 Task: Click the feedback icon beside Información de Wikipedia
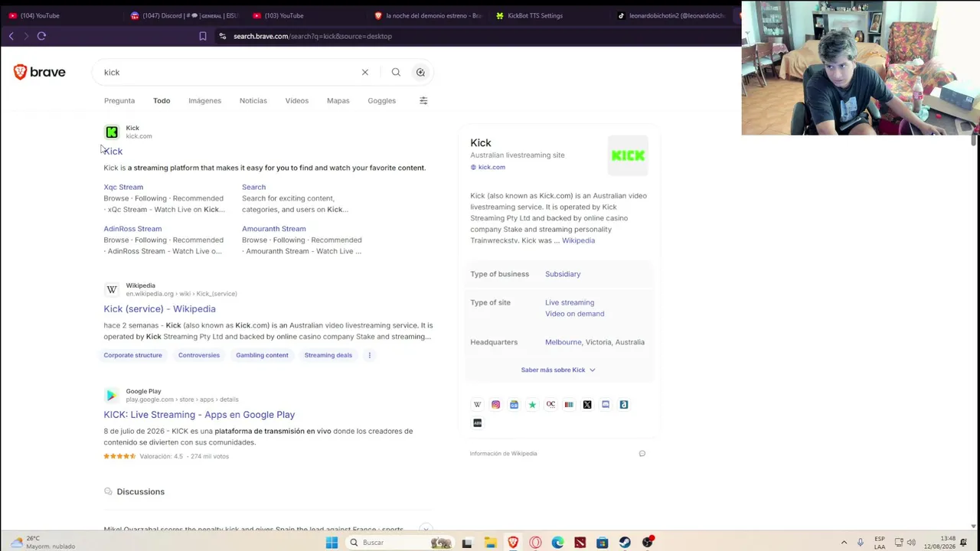(642, 453)
